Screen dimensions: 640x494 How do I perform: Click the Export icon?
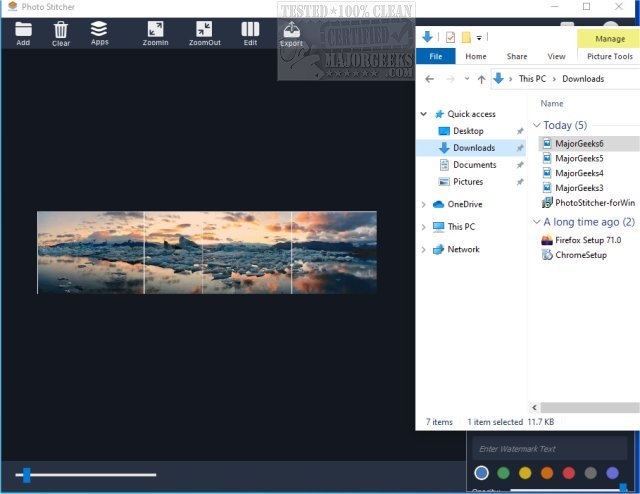291,31
